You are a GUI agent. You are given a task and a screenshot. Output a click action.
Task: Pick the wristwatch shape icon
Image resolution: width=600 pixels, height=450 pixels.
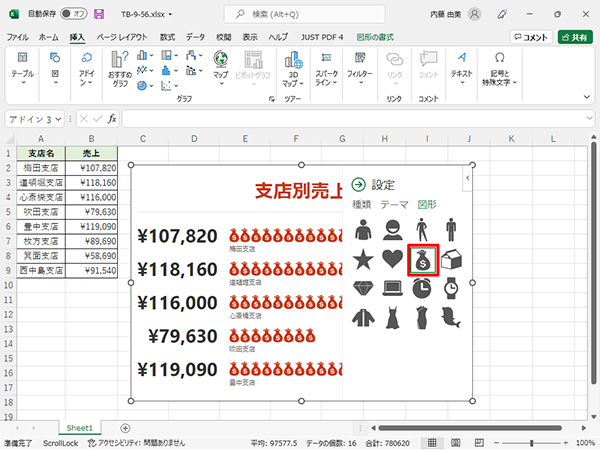click(x=451, y=289)
